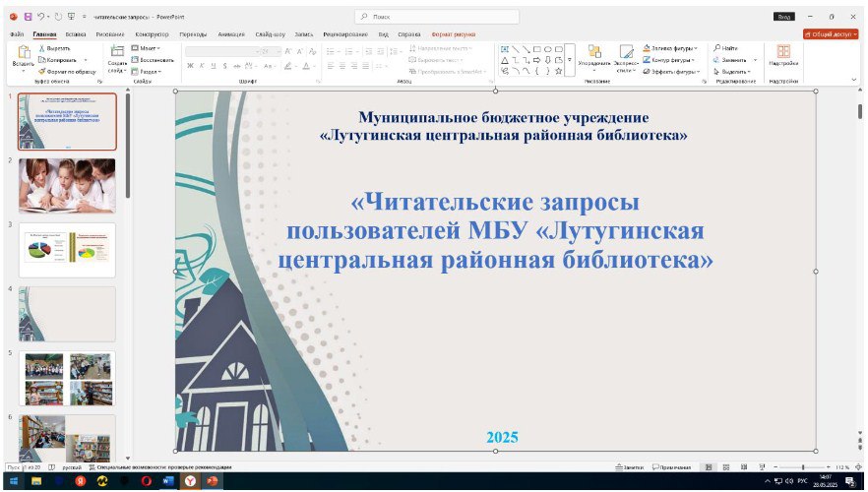Image resolution: width=868 pixels, height=492 pixels.
Task: Click Заменить (Replace) button
Action: (x=729, y=60)
